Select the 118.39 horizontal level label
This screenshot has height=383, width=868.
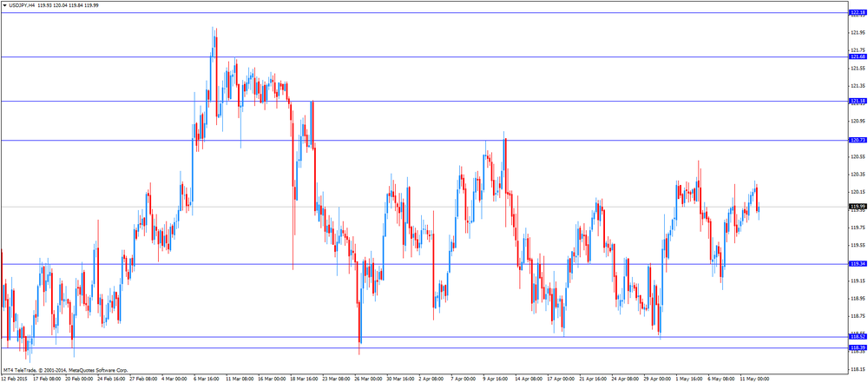click(x=858, y=347)
